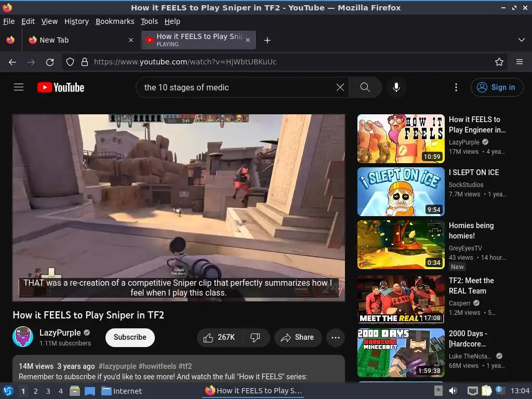Click TF2: Meet the REAL Team title
The height and width of the screenshot is (399, 532).
(x=471, y=286)
